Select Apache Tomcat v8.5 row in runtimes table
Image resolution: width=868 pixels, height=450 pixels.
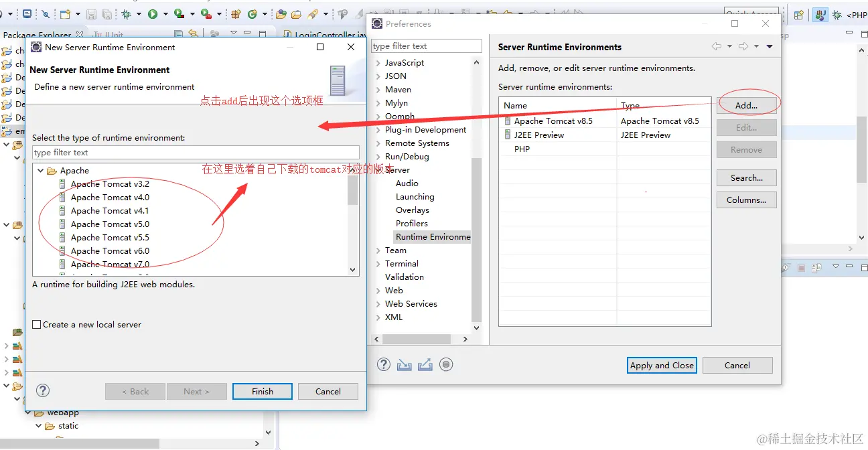pos(605,121)
